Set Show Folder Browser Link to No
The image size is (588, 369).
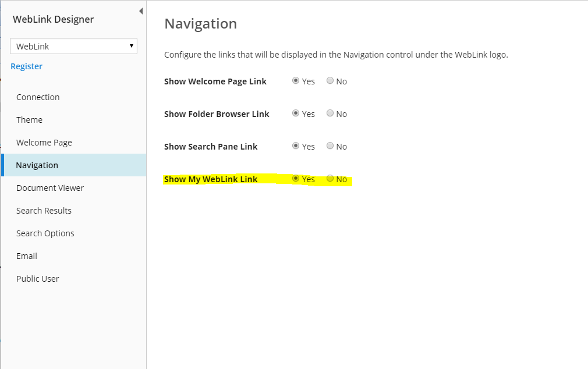(x=330, y=113)
